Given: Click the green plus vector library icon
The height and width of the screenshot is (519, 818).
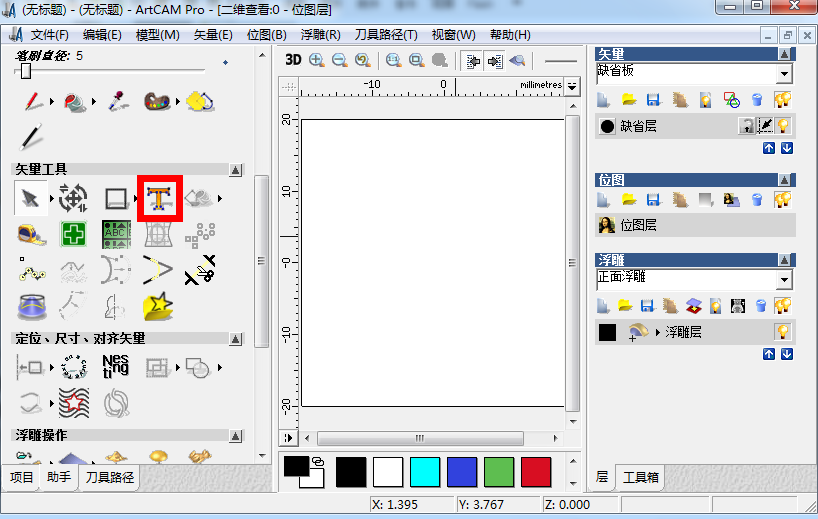Looking at the screenshot, I should point(74,234).
